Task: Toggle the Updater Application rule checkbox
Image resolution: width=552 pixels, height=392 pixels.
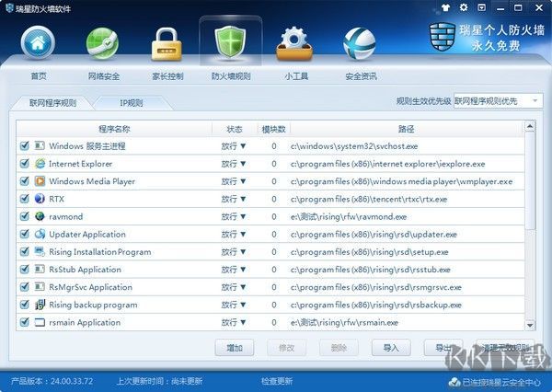Action: [24, 234]
